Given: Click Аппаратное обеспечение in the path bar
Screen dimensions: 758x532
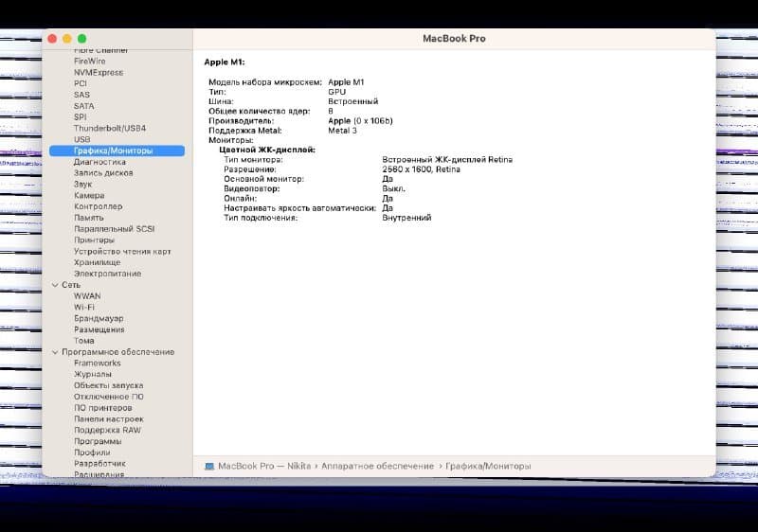Looking at the screenshot, I should (x=378, y=467).
